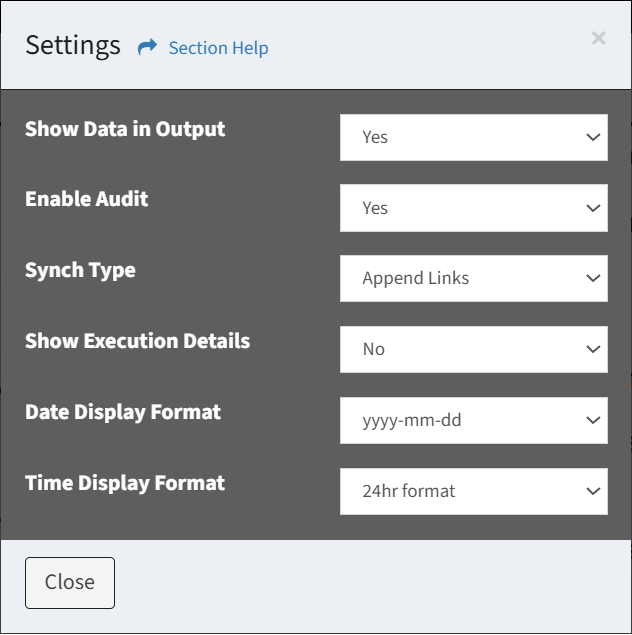Open the Show Execution Details dropdown showing No
This screenshot has width=632, height=635.
pyautogui.click(x=474, y=349)
